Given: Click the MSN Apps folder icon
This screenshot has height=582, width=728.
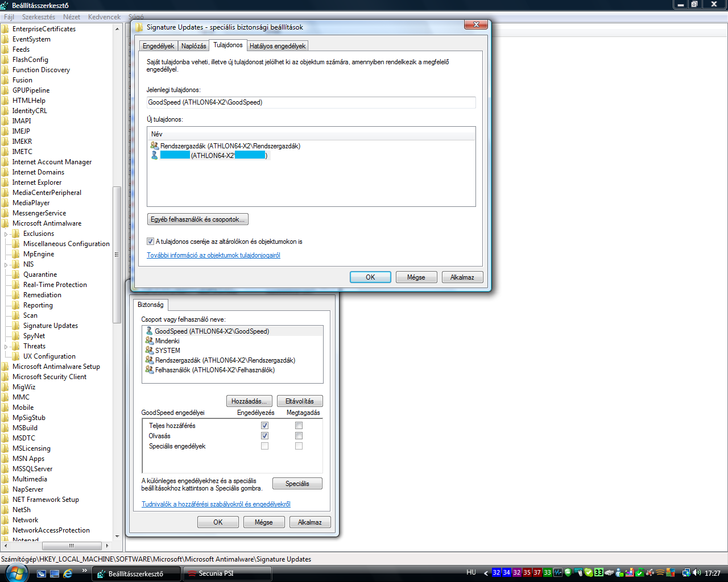Looking at the screenshot, I should (5, 459).
